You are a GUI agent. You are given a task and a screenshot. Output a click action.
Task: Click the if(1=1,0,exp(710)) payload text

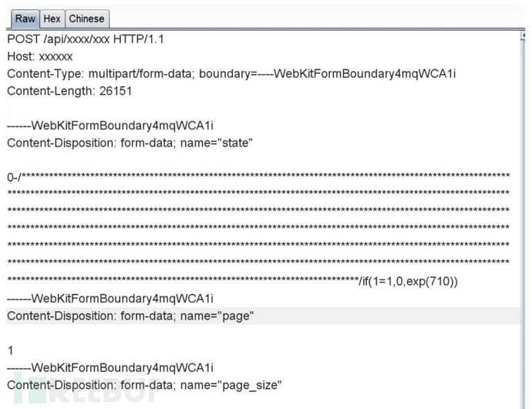[410, 282]
